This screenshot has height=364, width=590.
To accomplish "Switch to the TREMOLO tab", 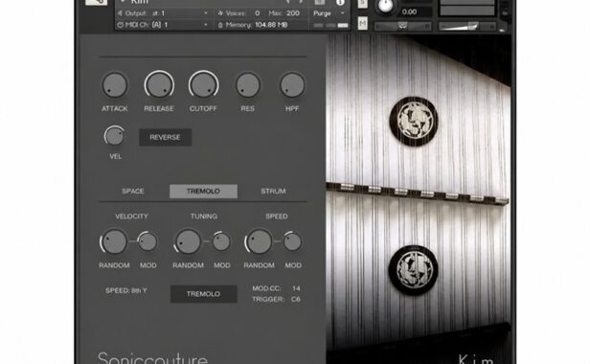I will pyautogui.click(x=203, y=192).
